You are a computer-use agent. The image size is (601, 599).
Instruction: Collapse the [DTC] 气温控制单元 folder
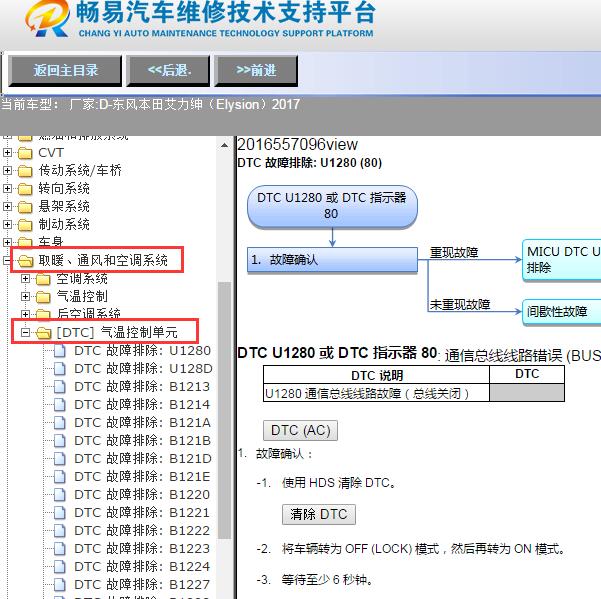(25, 332)
